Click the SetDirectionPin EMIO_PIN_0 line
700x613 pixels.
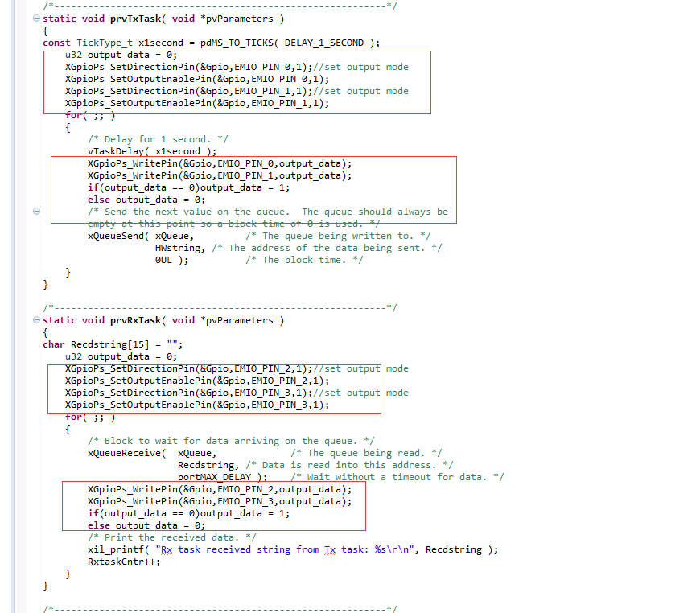(237, 67)
